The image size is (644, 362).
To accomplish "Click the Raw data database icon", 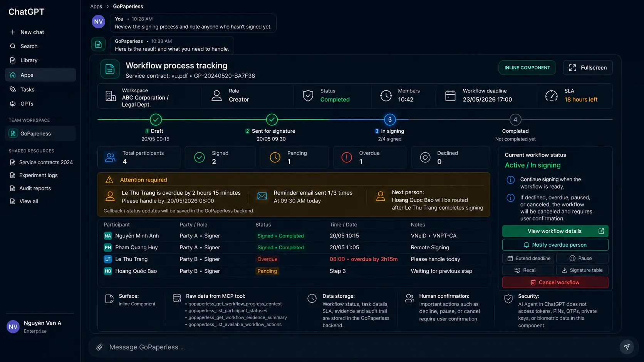I will click(x=177, y=298).
